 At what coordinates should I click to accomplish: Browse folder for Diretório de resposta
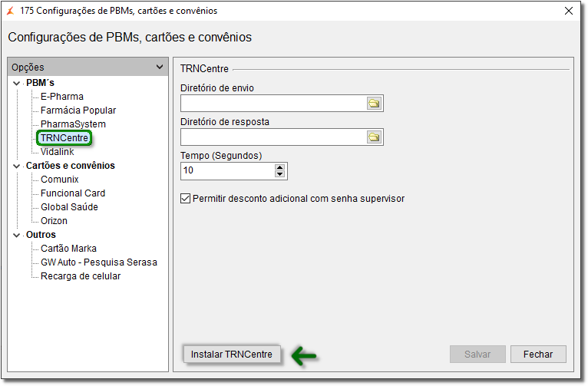point(374,137)
